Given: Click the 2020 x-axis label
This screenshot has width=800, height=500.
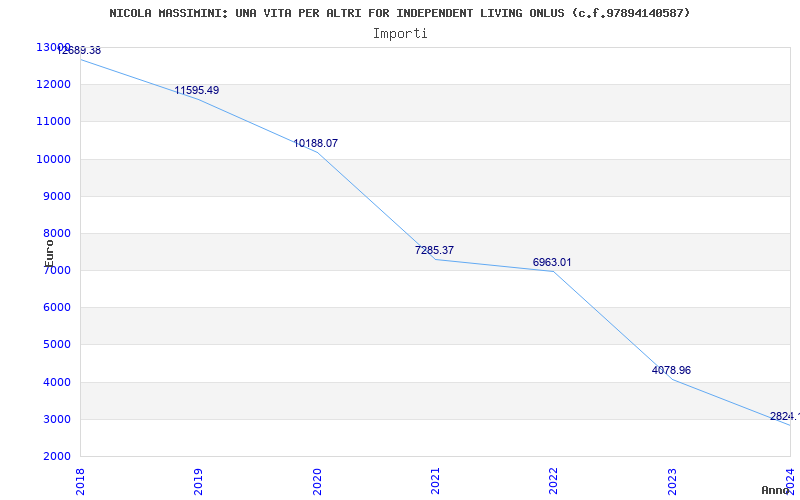Looking at the screenshot, I should click(316, 482).
